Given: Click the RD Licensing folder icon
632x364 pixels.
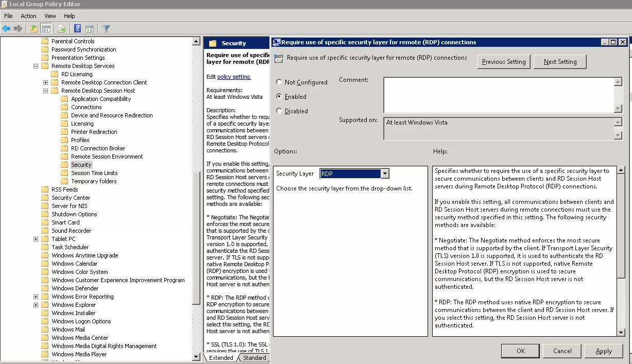Looking at the screenshot, I should click(x=55, y=74).
